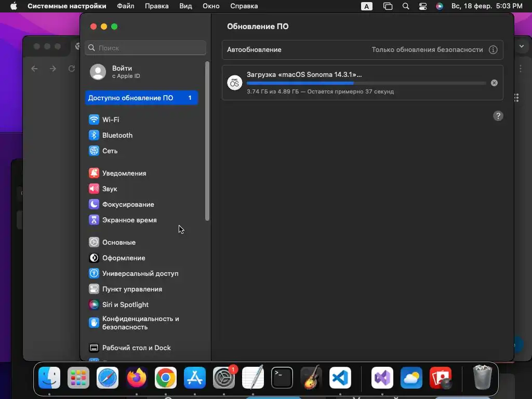532x399 pixels.
Task: Click the download size status text
Action: (x=320, y=91)
